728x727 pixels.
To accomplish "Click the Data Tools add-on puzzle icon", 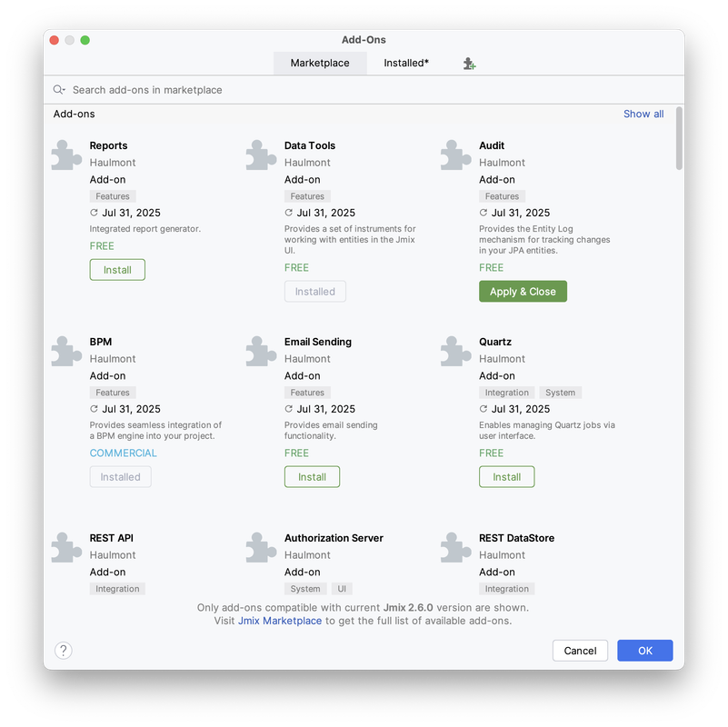I will [261, 155].
